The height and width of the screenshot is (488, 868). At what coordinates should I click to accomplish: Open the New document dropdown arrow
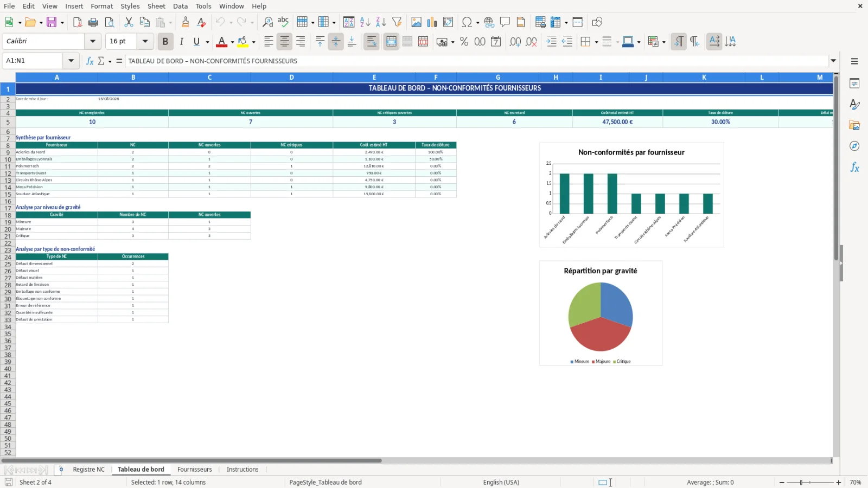20,22
